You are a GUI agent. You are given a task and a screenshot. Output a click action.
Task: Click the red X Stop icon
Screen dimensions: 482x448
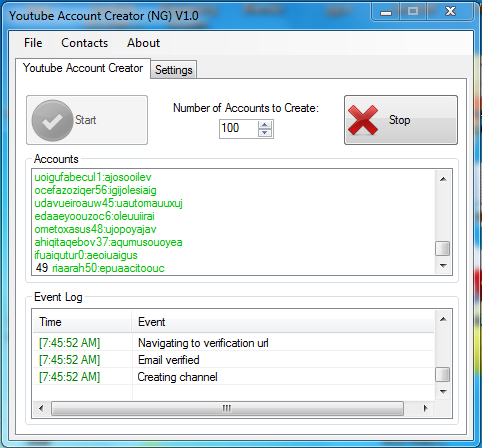(x=363, y=120)
